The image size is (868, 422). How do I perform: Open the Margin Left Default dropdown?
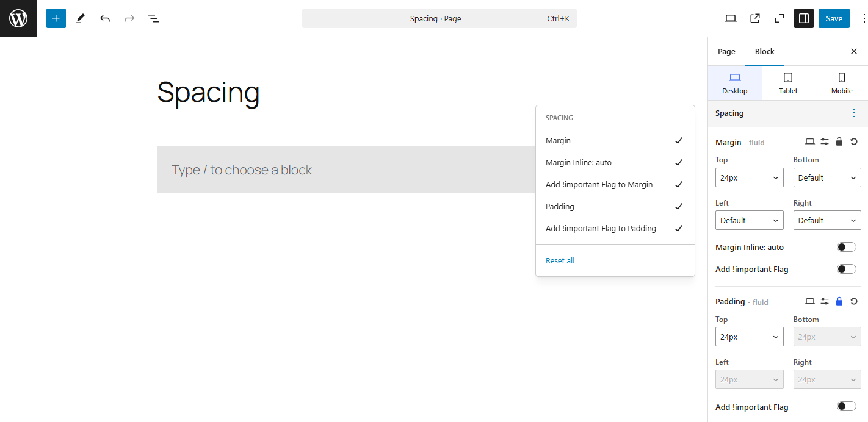click(x=750, y=220)
